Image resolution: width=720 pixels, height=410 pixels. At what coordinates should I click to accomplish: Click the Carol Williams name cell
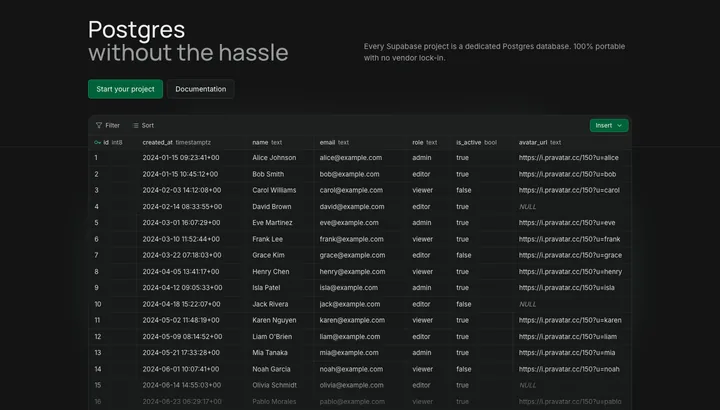tap(274, 190)
